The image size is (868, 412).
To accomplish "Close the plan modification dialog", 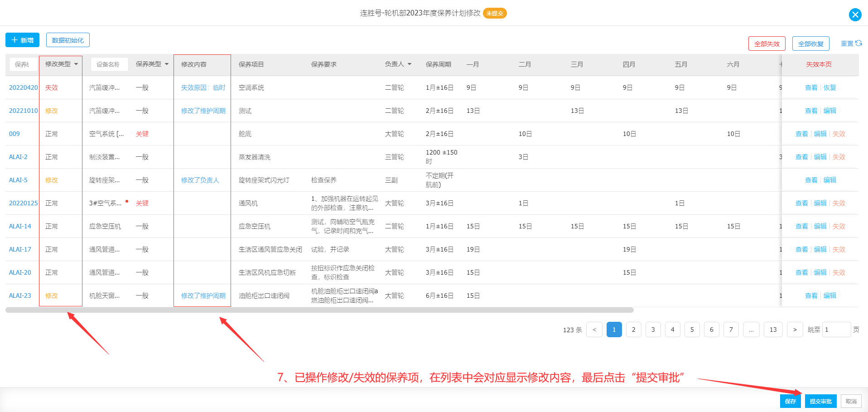I will tap(855, 15).
